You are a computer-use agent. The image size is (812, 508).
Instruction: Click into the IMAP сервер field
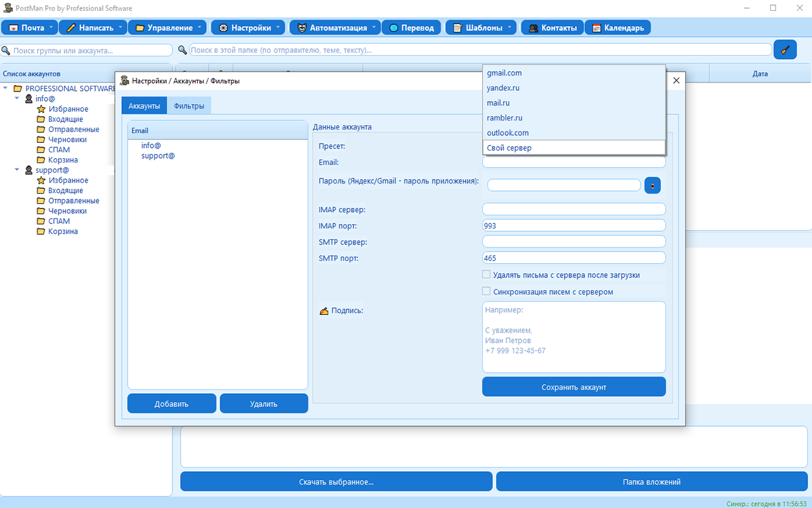point(573,209)
